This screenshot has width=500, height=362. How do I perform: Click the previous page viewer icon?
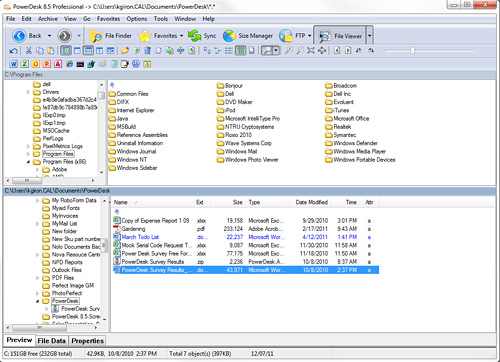coord(337,51)
